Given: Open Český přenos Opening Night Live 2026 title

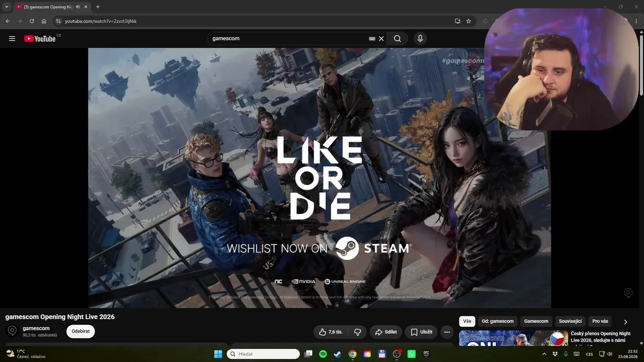Looking at the screenshot, I should click(600, 337).
